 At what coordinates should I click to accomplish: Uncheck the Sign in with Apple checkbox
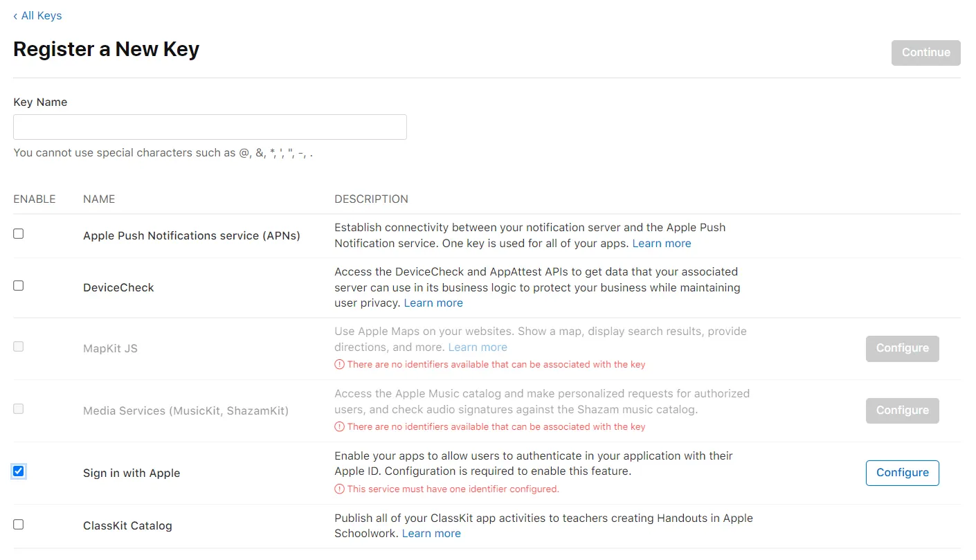pos(19,471)
